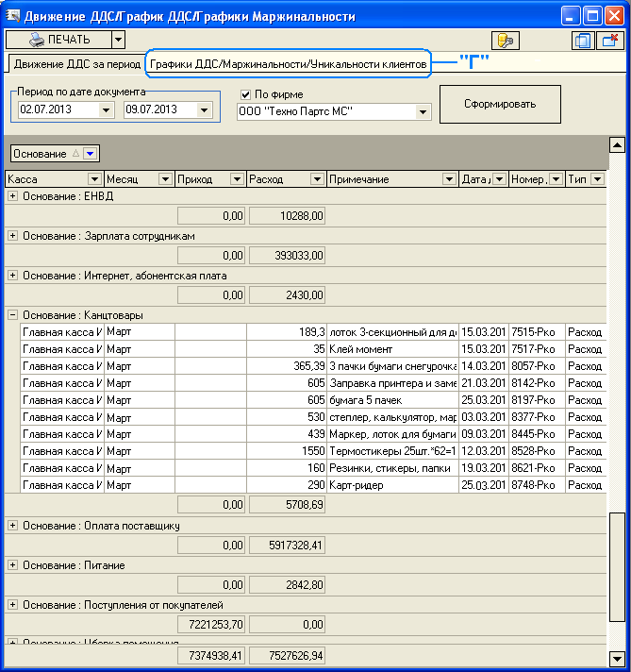Image resolution: width=631 pixels, height=672 pixels.
Task: Collapse the Основание : Канцтовары group
Action: click(x=13, y=315)
